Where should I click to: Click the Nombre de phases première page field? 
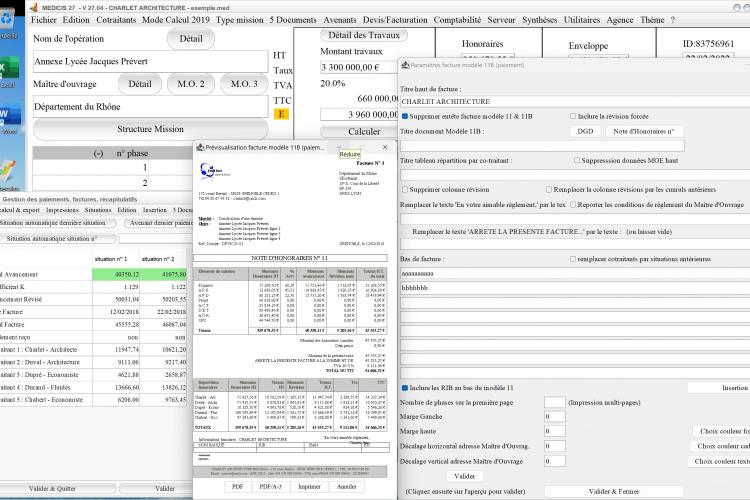[555, 402]
